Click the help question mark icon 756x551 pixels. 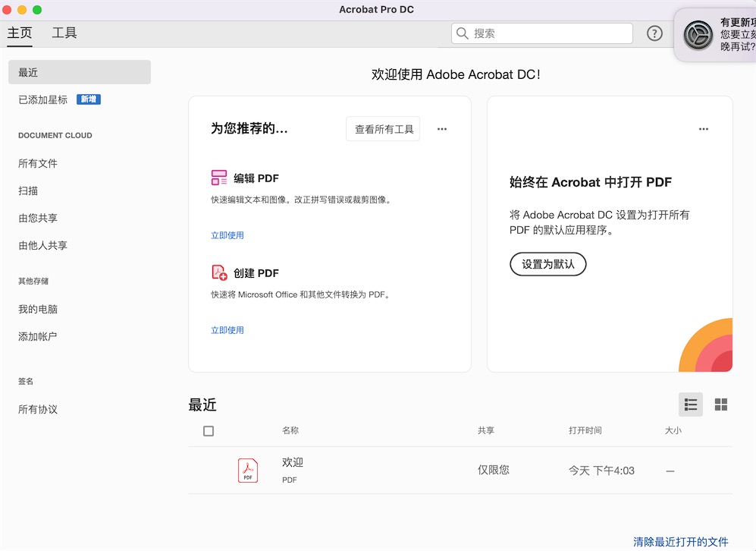point(654,33)
